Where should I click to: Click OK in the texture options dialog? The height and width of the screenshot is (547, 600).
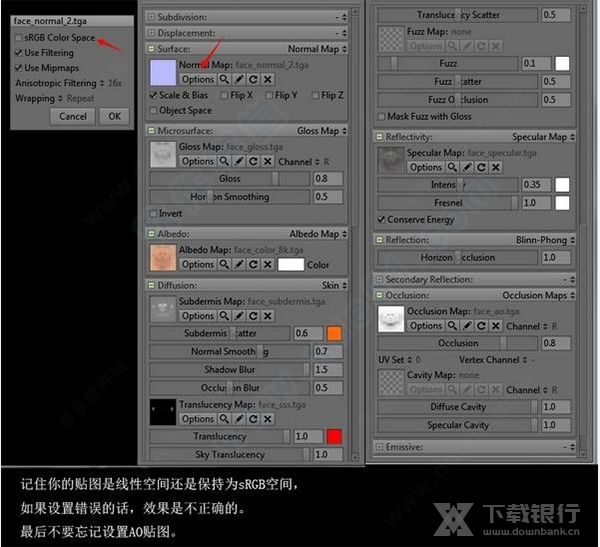pyautogui.click(x=114, y=116)
